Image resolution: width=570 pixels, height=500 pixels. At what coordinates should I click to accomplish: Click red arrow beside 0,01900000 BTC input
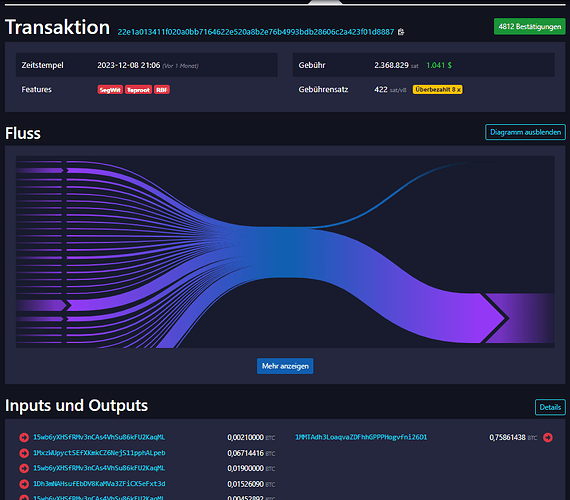24,468
